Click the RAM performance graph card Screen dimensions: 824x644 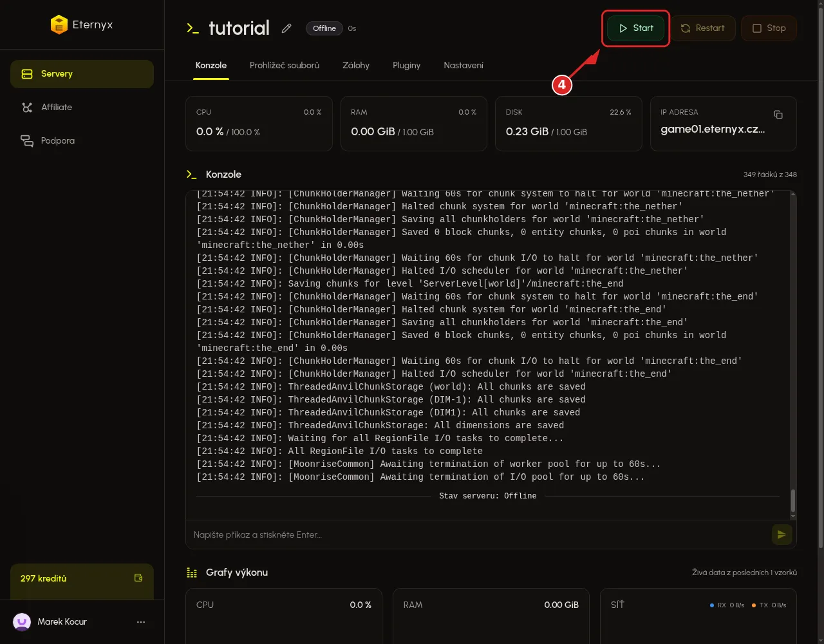(491, 616)
